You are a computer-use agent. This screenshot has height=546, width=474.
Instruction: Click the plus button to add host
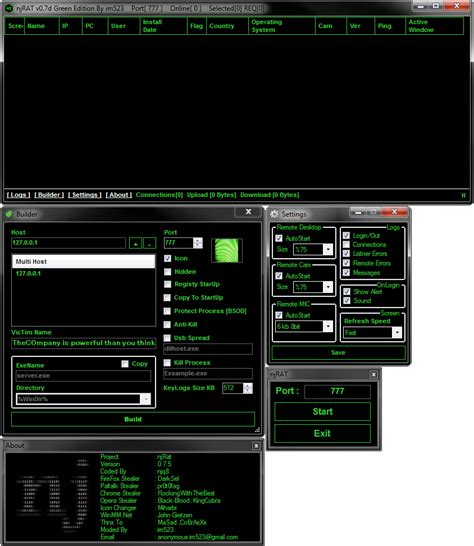(x=135, y=243)
